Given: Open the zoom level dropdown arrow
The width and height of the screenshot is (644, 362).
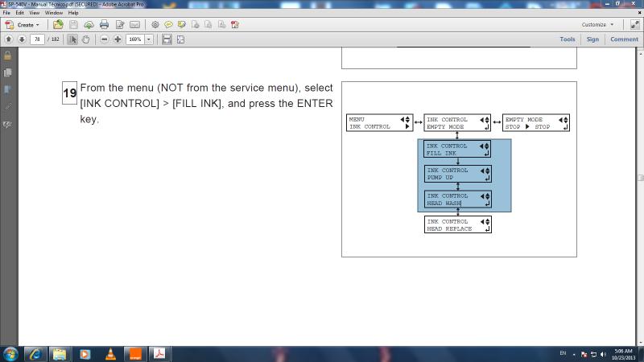Looking at the screenshot, I should [149, 39].
